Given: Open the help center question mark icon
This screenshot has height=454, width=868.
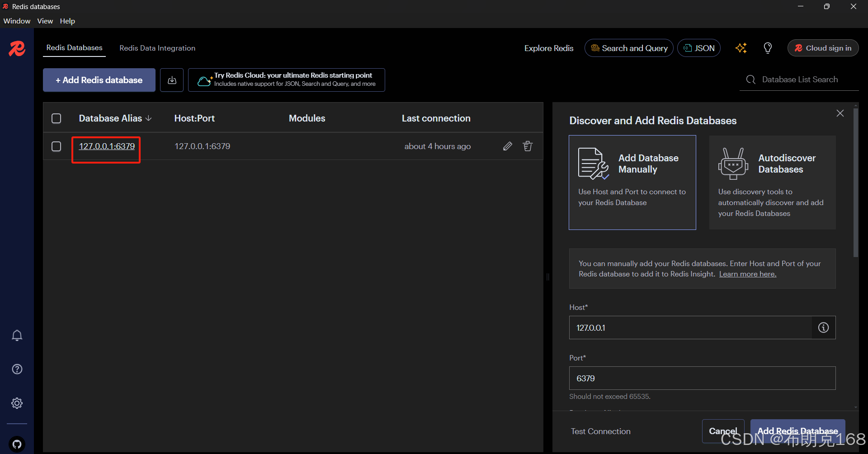Looking at the screenshot, I should click(x=17, y=369).
